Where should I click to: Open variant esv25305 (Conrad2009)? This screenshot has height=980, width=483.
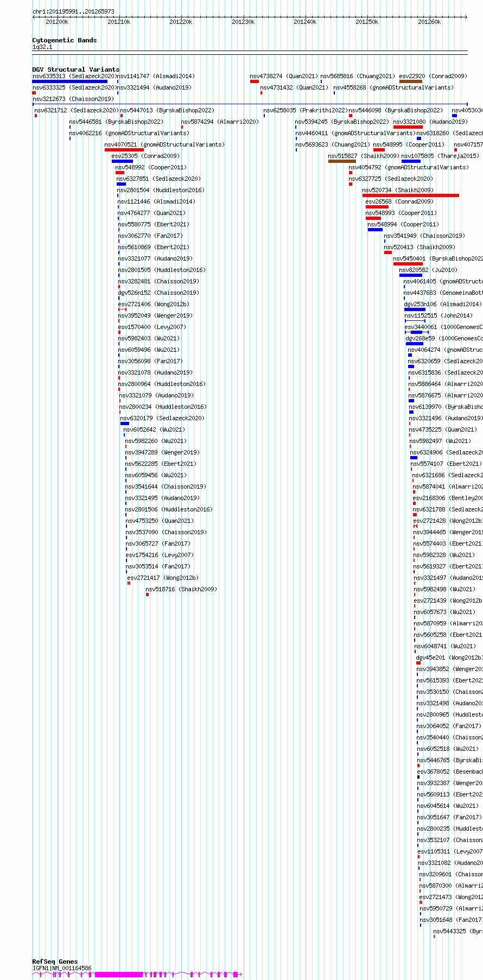145,156
